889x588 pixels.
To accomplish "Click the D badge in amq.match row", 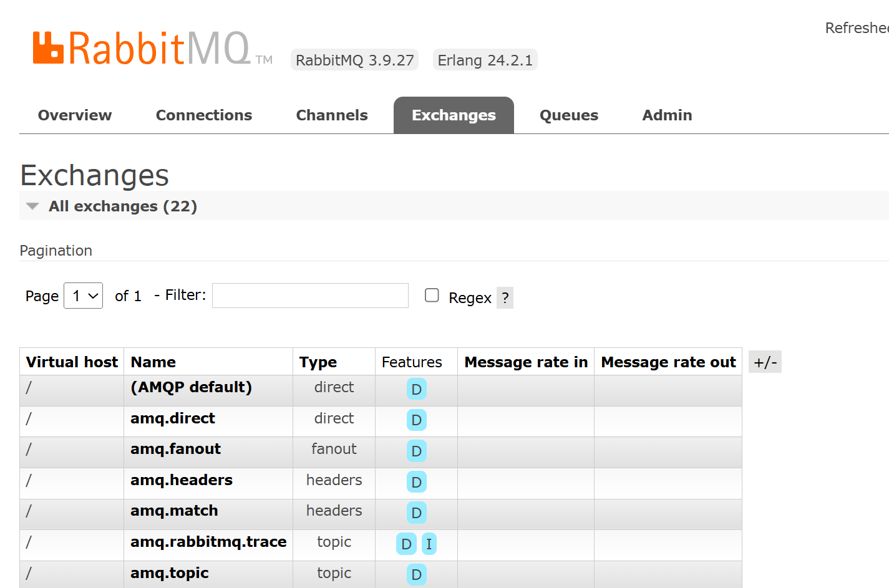I will click(x=417, y=513).
